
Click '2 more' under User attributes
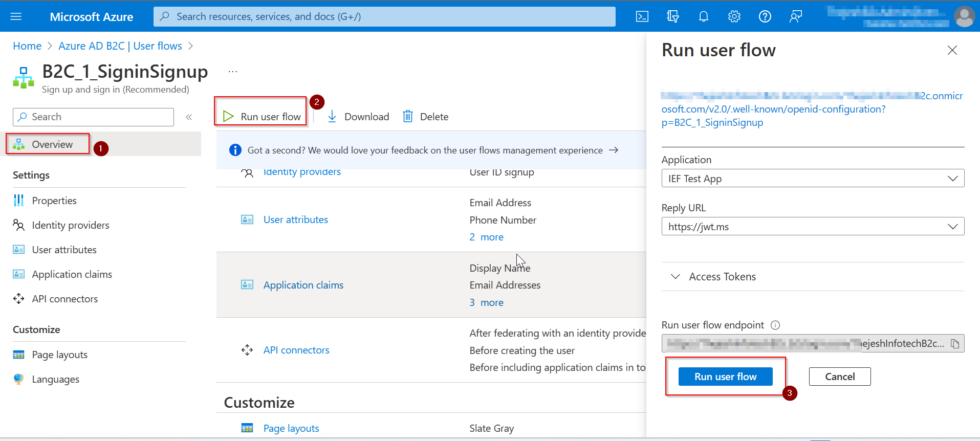pyautogui.click(x=487, y=237)
